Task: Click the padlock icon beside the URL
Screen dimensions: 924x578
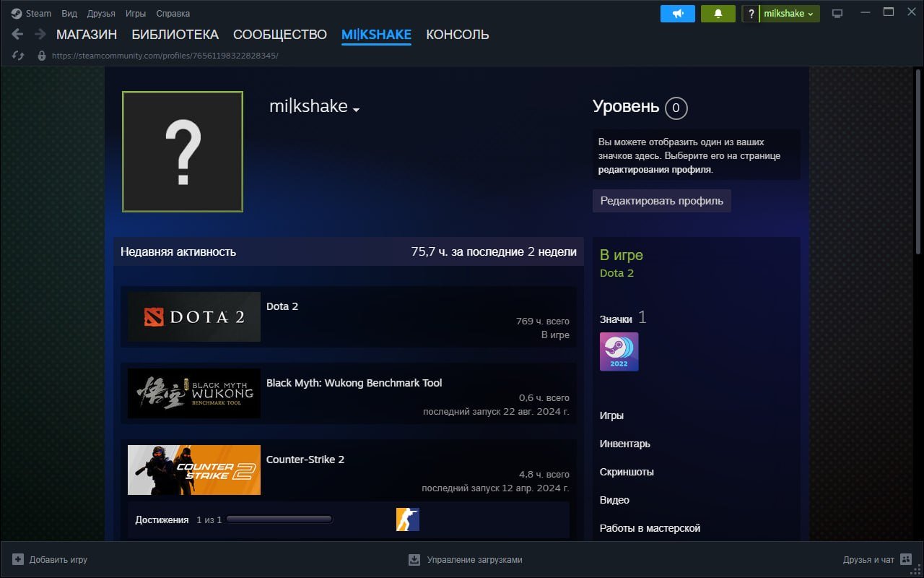Action: click(x=42, y=56)
